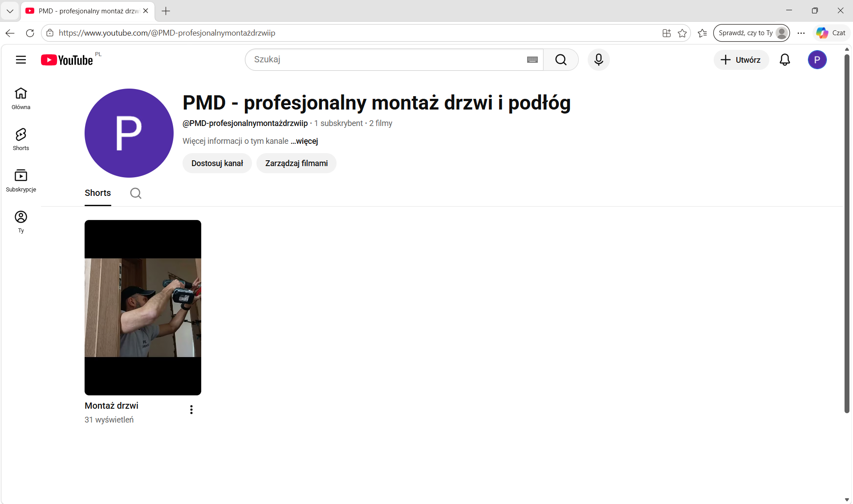Start voice search with the microphone icon
This screenshot has height=504, width=853.
598,60
